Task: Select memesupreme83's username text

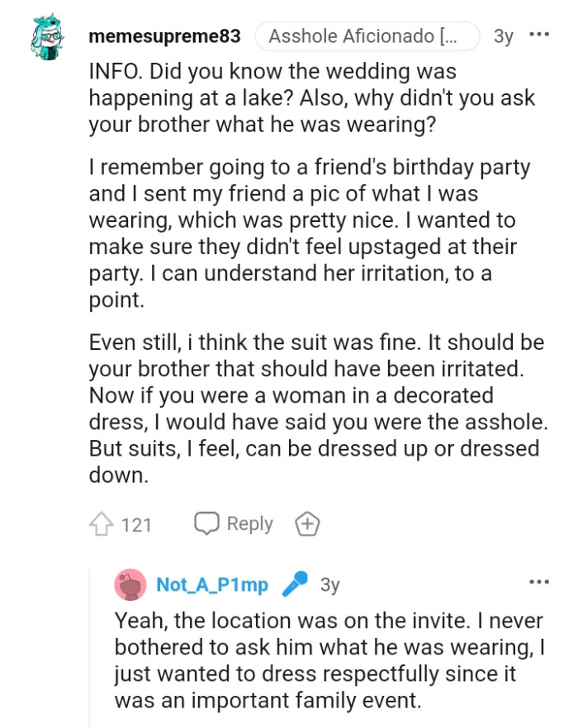Action: [163, 35]
